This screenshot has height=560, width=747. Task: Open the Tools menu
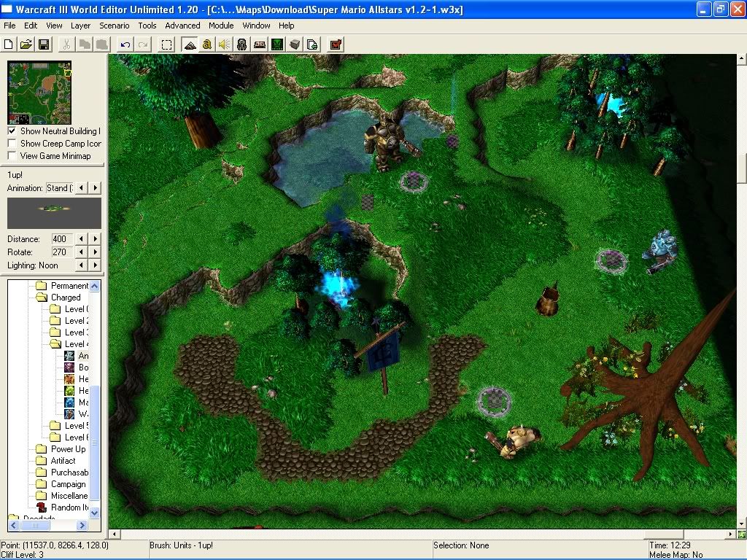[147, 26]
